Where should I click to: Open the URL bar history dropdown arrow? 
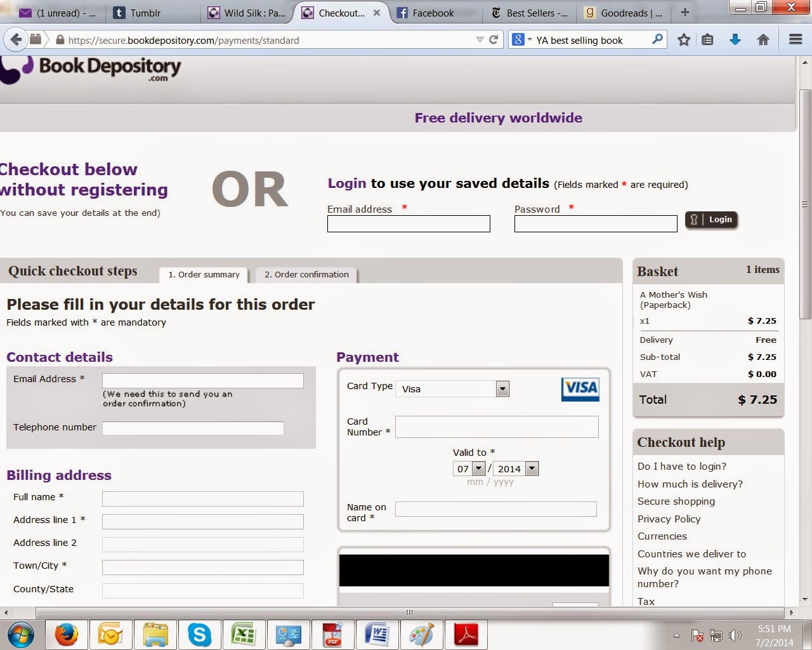(480, 39)
